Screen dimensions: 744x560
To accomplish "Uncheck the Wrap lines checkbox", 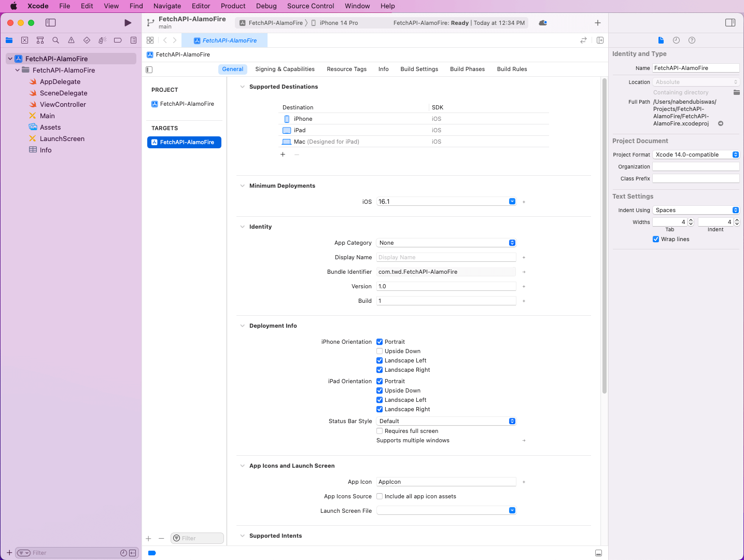I will 656,239.
